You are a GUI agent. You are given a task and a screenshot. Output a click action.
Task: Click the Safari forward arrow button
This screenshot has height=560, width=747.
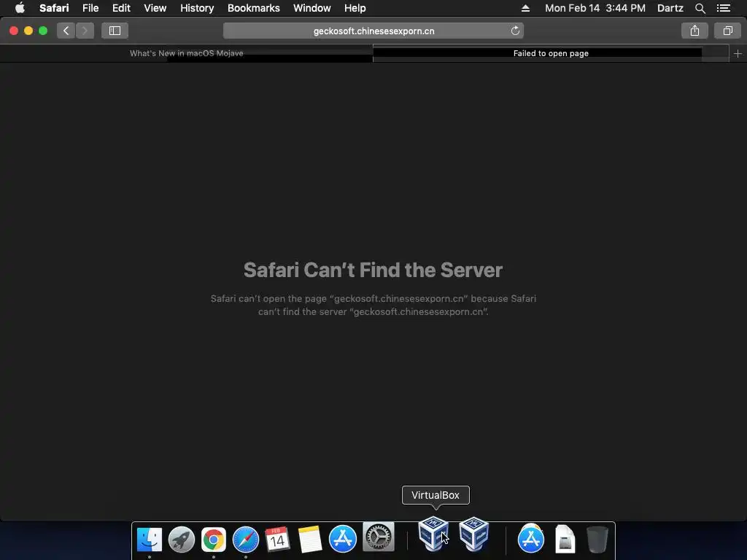(x=85, y=31)
